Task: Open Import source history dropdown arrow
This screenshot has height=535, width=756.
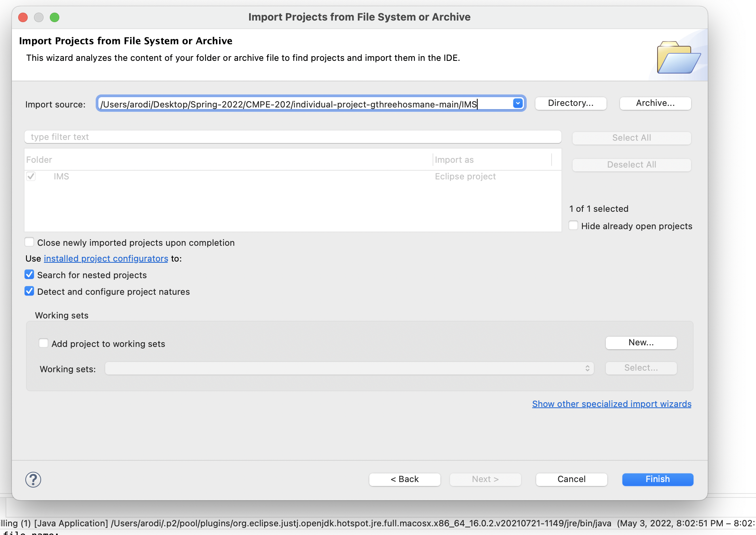Action: [x=518, y=104]
